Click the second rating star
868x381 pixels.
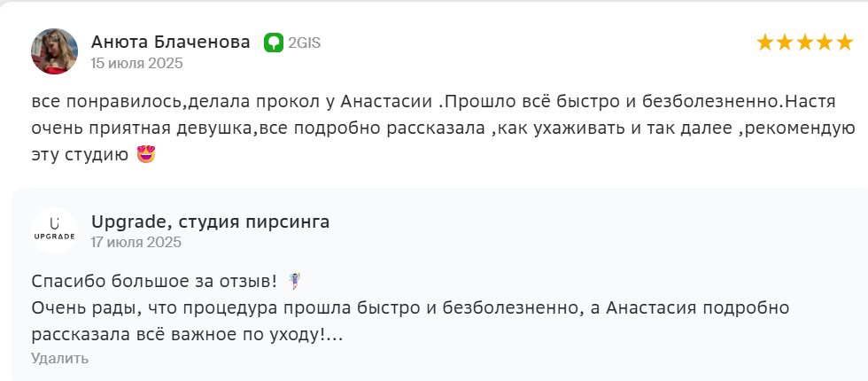[x=786, y=43]
